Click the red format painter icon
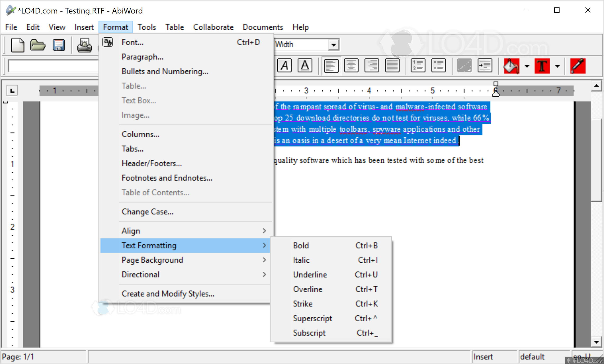Screen dimensions: 604x364 tap(578, 66)
